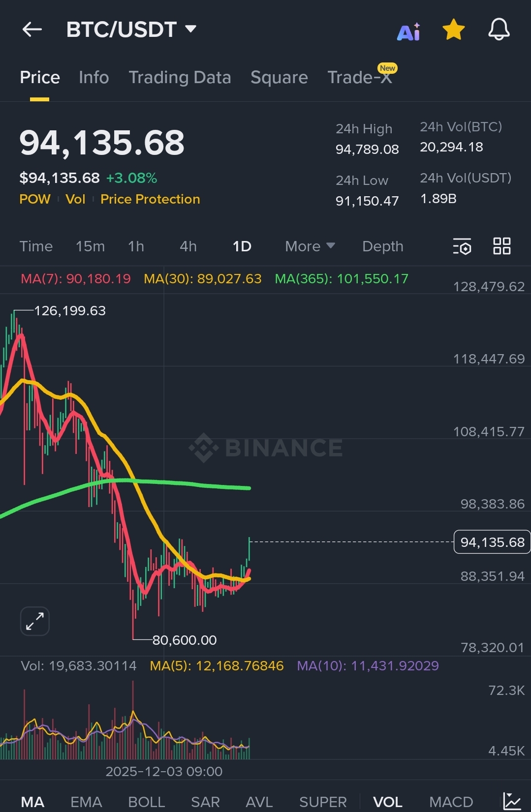531x812 pixels.
Task: Open the Trade-X tab
Action: coord(360,77)
